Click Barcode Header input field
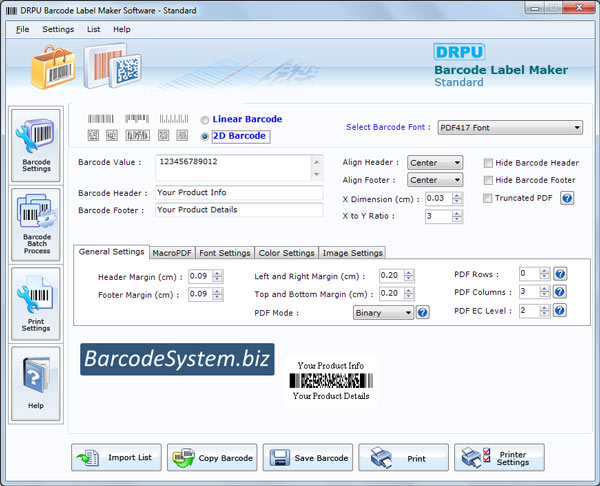The width and height of the screenshot is (600, 486). pos(239,192)
